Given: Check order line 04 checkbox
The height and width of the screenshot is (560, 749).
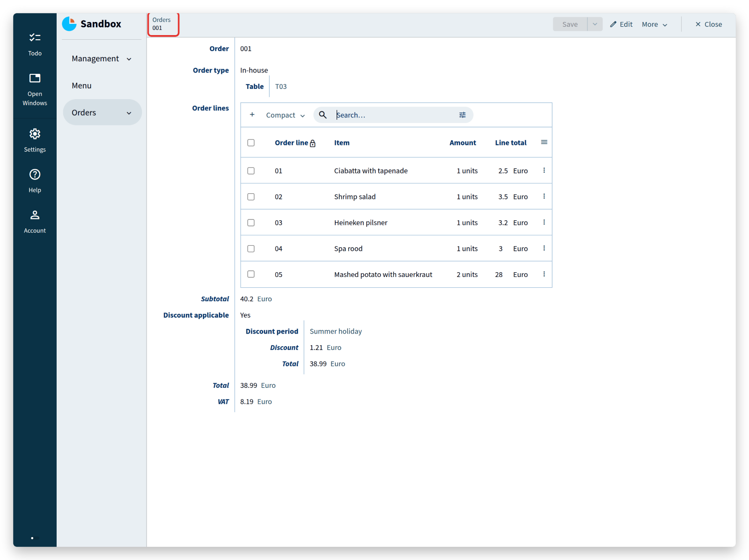Looking at the screenshot, I should tap(251, 248).
